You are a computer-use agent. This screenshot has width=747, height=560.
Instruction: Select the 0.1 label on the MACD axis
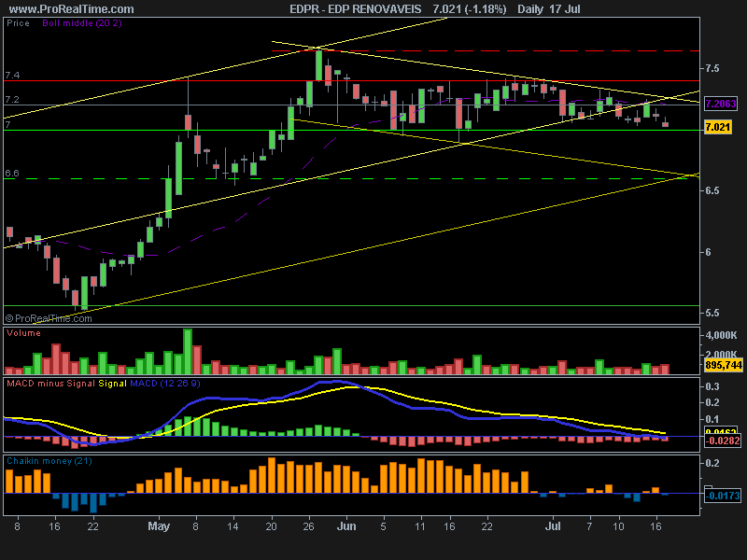pyautogui.click(x=712, y=419)
